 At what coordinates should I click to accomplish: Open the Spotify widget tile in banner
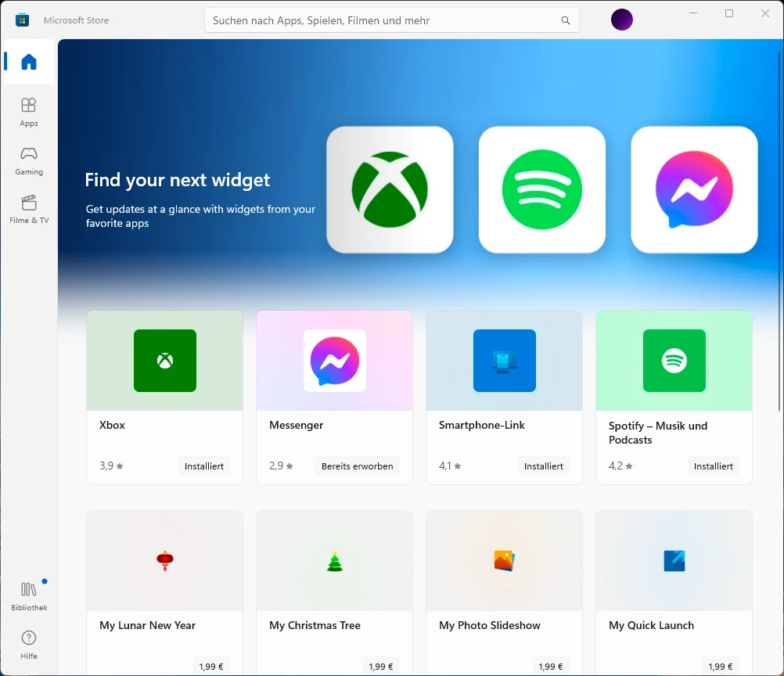541,189
